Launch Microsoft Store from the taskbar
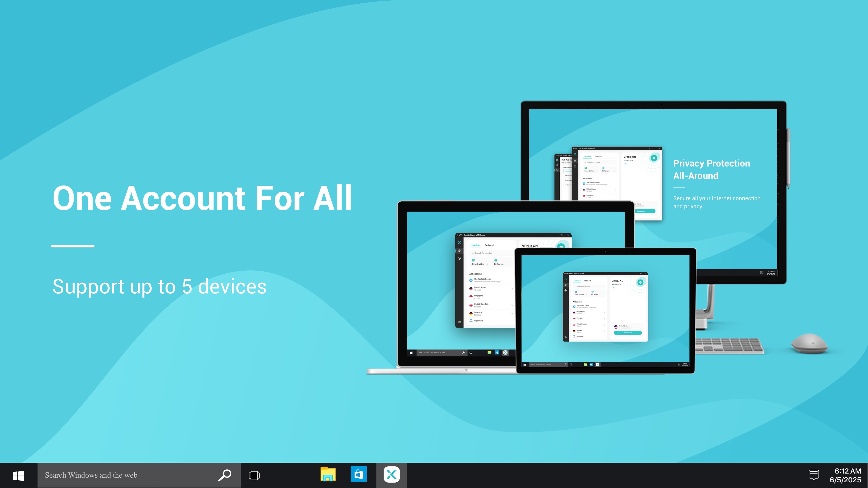 tap(359, 475)
